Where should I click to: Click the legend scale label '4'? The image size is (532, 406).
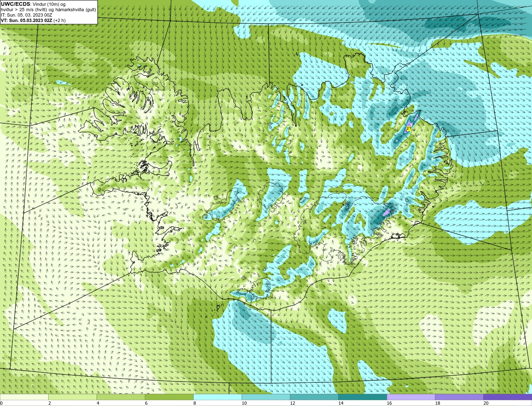pos(98,403)
